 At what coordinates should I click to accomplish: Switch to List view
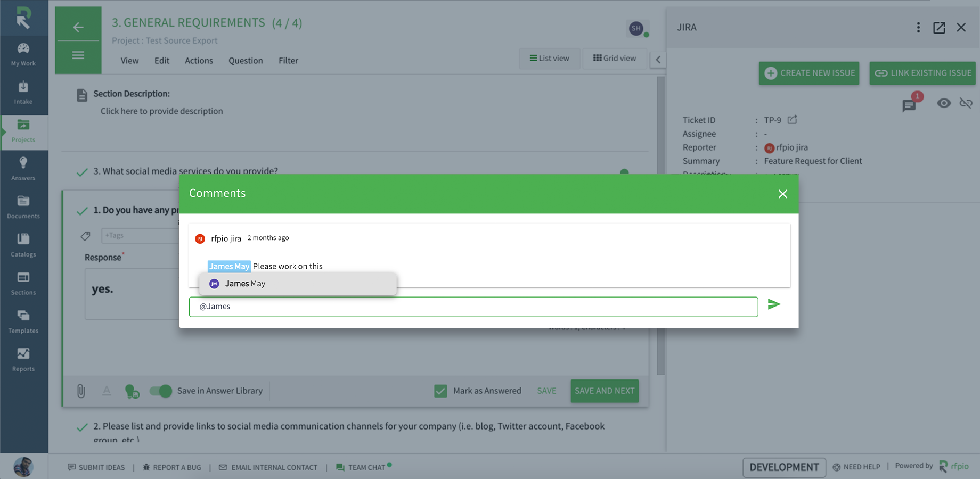(x=549, y=59)
